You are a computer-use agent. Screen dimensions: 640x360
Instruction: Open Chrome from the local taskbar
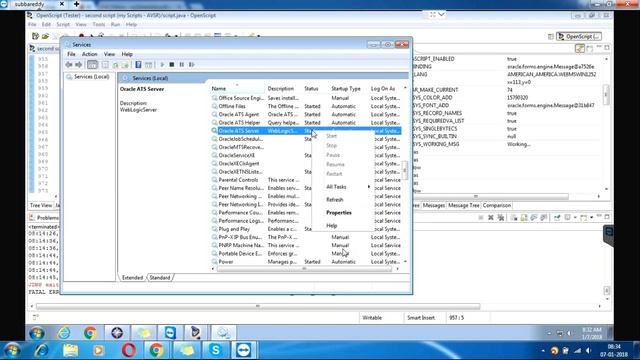156,350
